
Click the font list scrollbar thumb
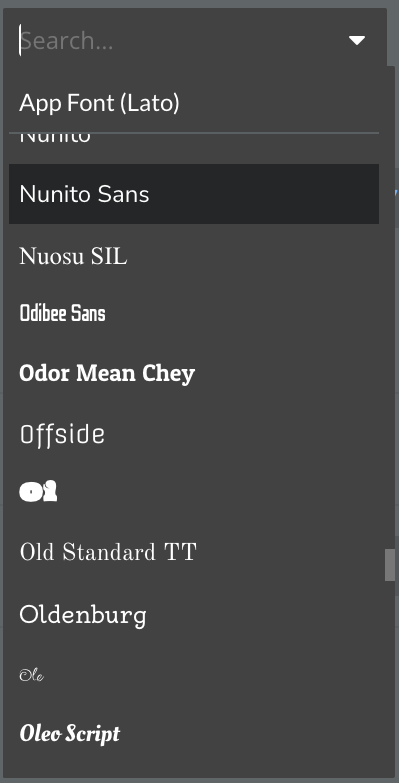390,565
